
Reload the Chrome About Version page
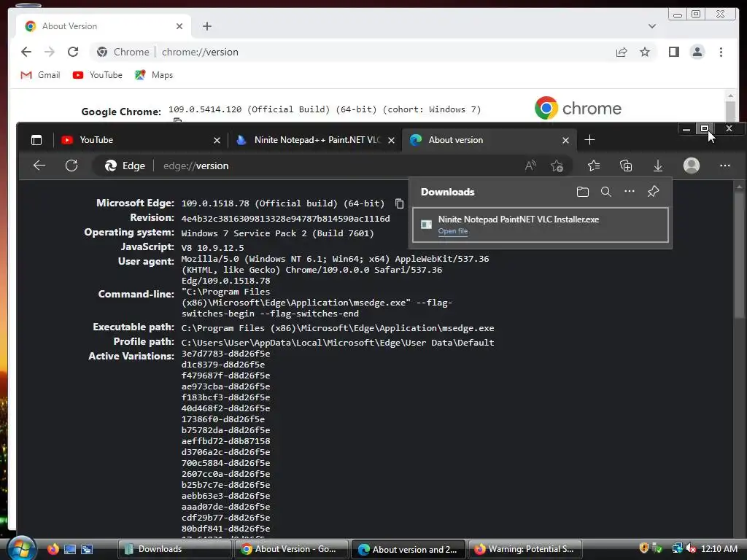click(73, 52)
